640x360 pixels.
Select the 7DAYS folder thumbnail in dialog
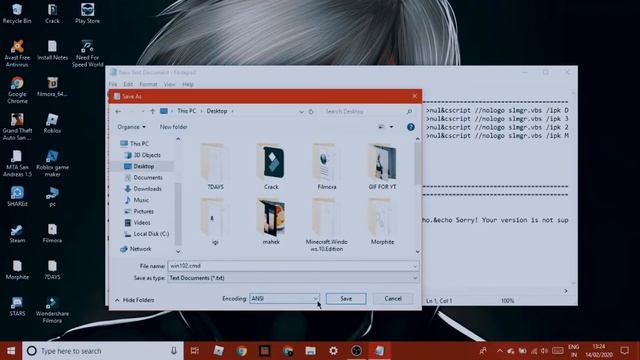click(x=215, y=167)
